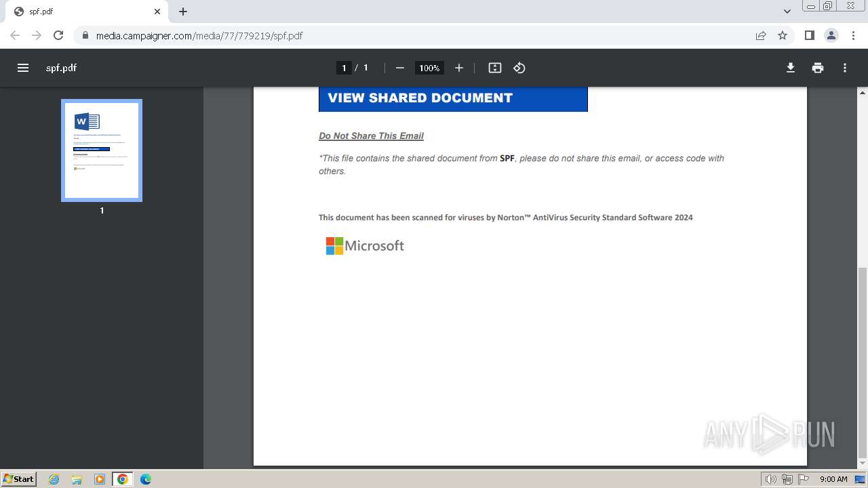Viewport: 868px width, 488px height.
Task: Click the scrollbar up arrow
Action: point(863,92)
